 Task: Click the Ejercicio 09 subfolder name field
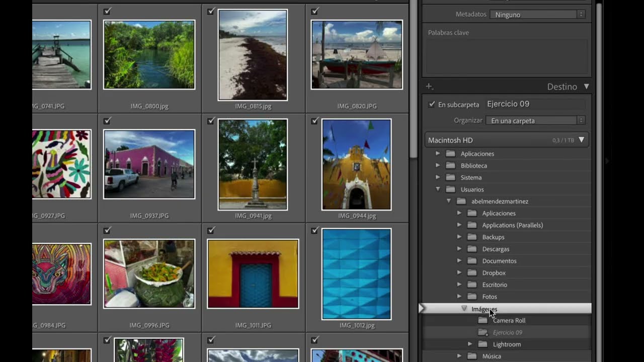(535, 104)
